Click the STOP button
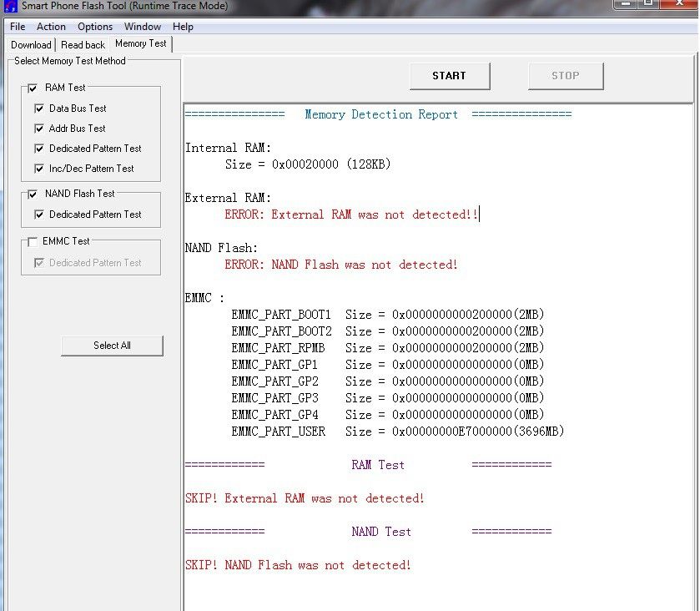The height and width of the screenshot is (611, 700). point(566,76)
